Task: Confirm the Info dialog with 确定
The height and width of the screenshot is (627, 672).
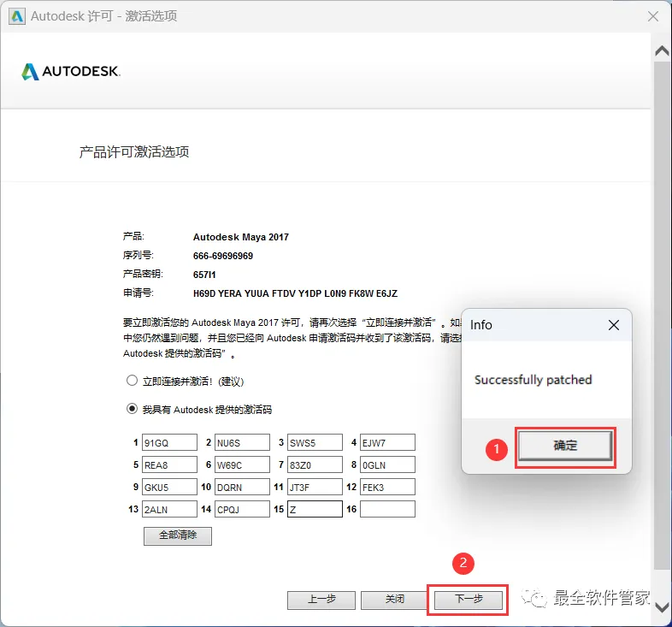Action: pos(565,446)
